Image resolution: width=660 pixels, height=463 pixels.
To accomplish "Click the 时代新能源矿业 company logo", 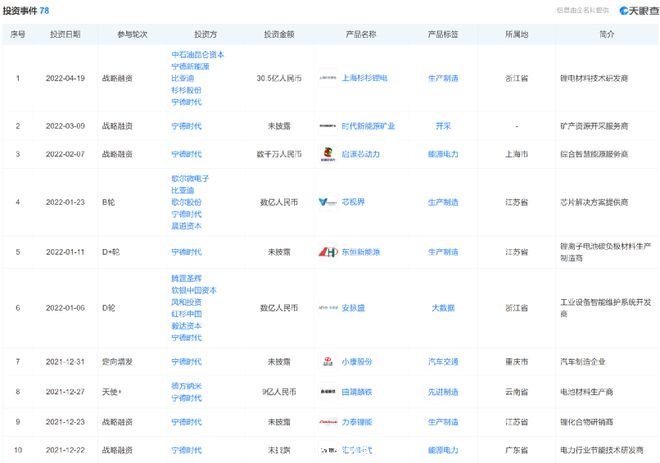I will (x=328, y=126).
